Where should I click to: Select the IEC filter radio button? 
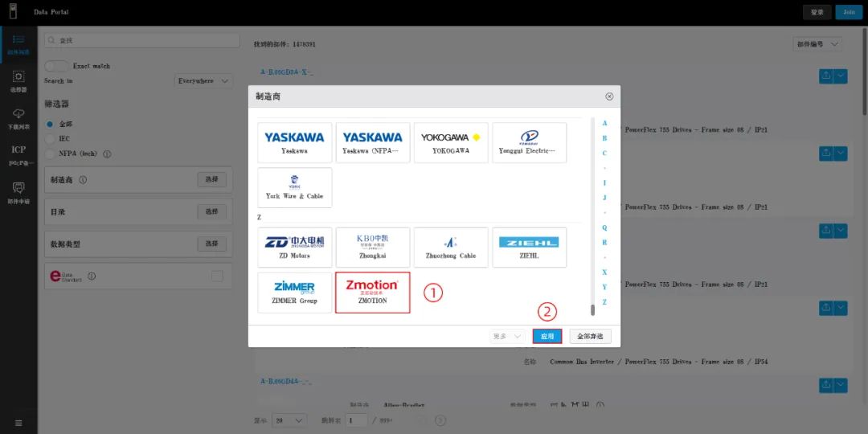(x=50, y=138)
